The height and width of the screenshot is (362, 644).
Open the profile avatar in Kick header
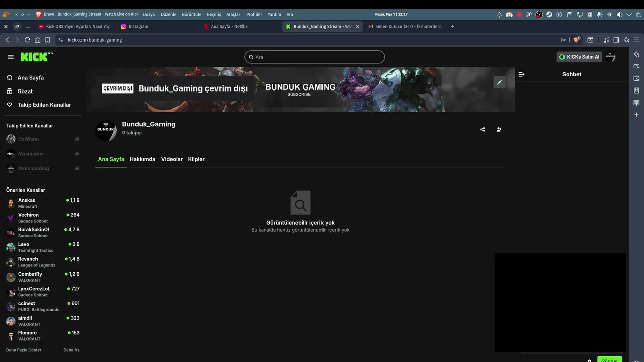click(x=610, y=57)
